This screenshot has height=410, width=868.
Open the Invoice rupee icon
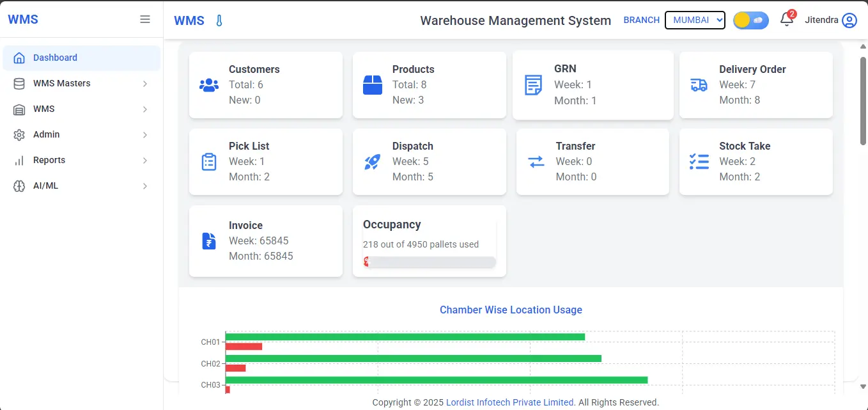pyautogui.click(x=208, y=240)
